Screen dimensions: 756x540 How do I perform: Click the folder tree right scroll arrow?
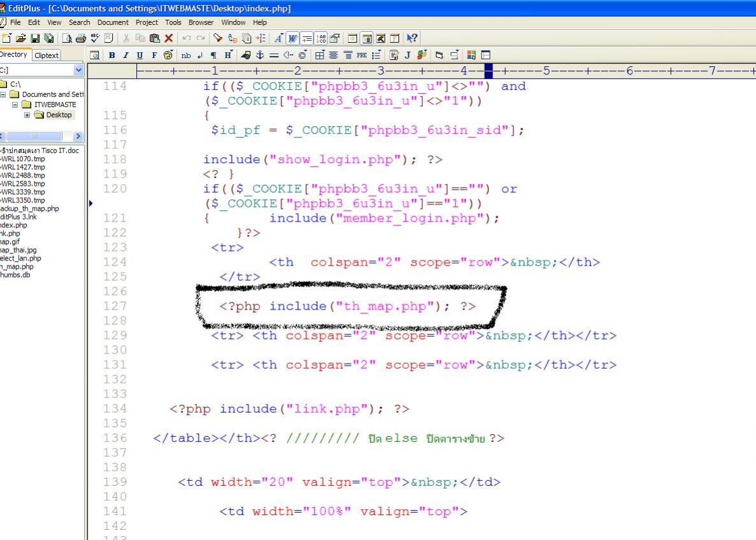78,136
